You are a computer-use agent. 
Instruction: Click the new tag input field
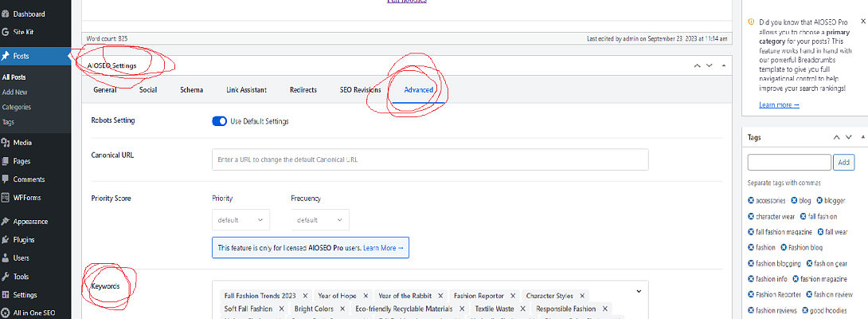(x=788, y=162)
